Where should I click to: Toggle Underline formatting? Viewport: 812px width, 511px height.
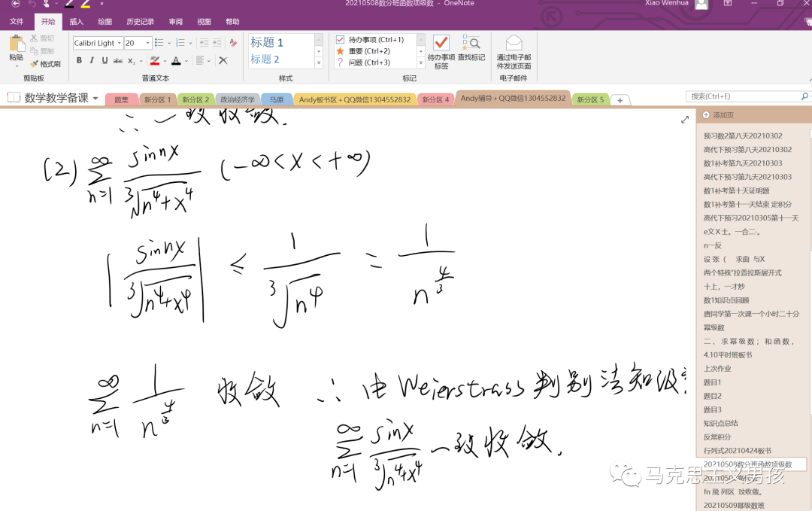click(x=105, y=61)
